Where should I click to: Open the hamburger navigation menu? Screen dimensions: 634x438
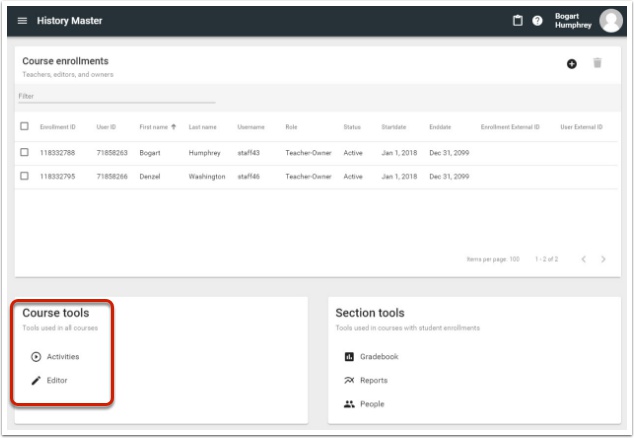click(22, 21)
